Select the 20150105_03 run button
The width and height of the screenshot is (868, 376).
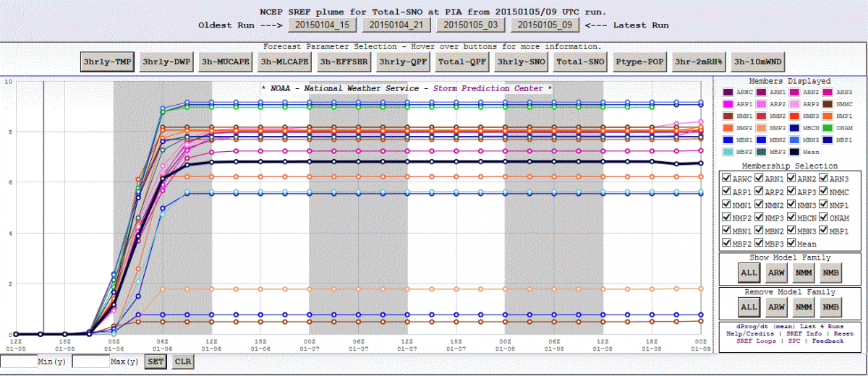pos(471,25)
